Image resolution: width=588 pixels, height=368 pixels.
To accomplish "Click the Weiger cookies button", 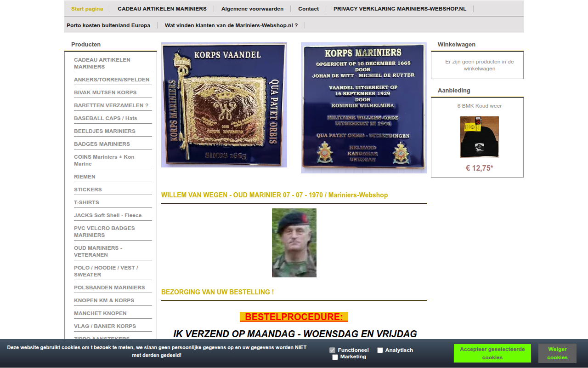I will point(557,353).
